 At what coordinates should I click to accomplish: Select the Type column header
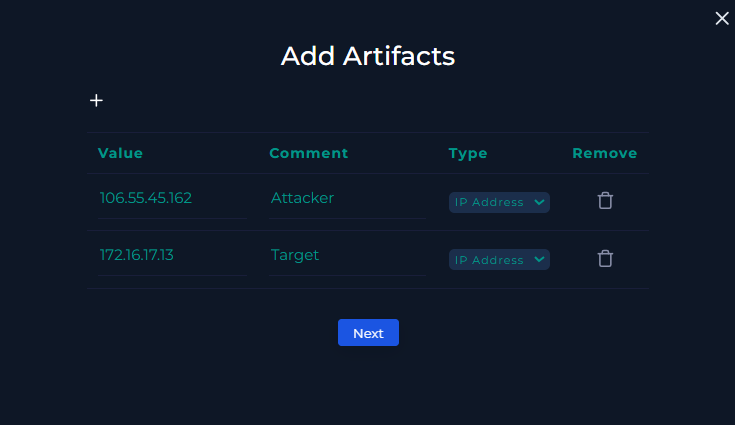click(x=468, y=153)
